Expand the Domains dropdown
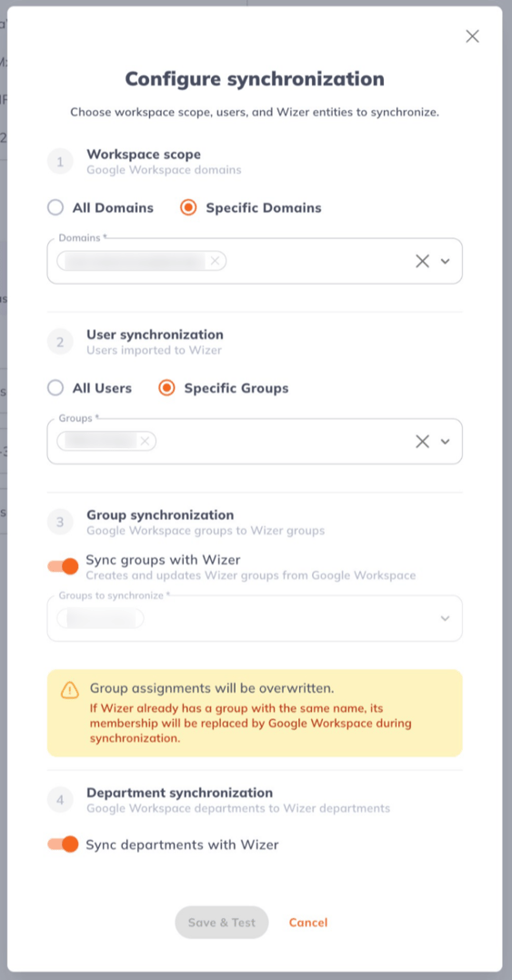This screenshot has width=512, height=980. point(445,261)
